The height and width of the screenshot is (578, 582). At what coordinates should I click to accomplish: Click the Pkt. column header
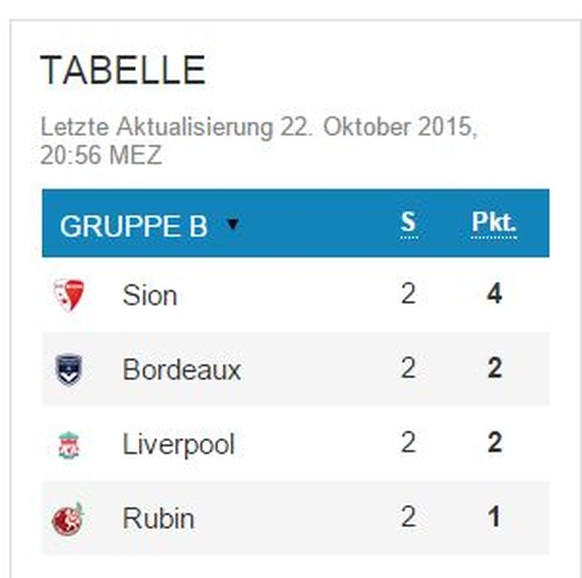click(x=494, y=223)
